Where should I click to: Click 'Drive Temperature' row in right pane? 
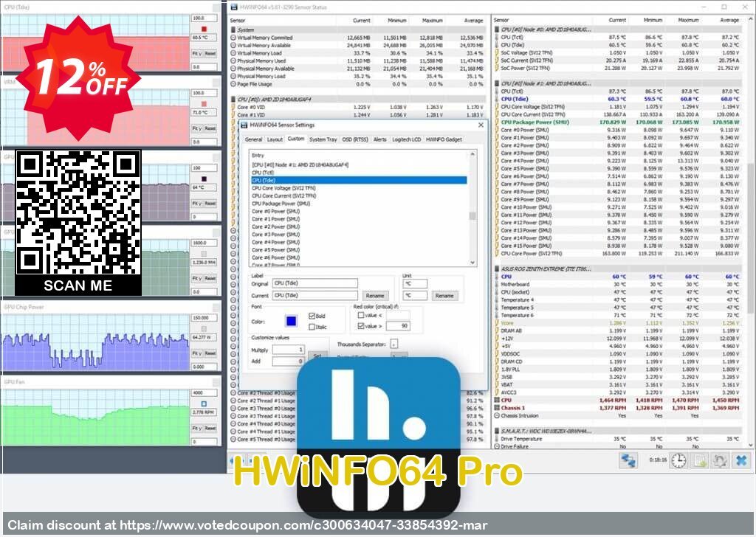(617, 439)
